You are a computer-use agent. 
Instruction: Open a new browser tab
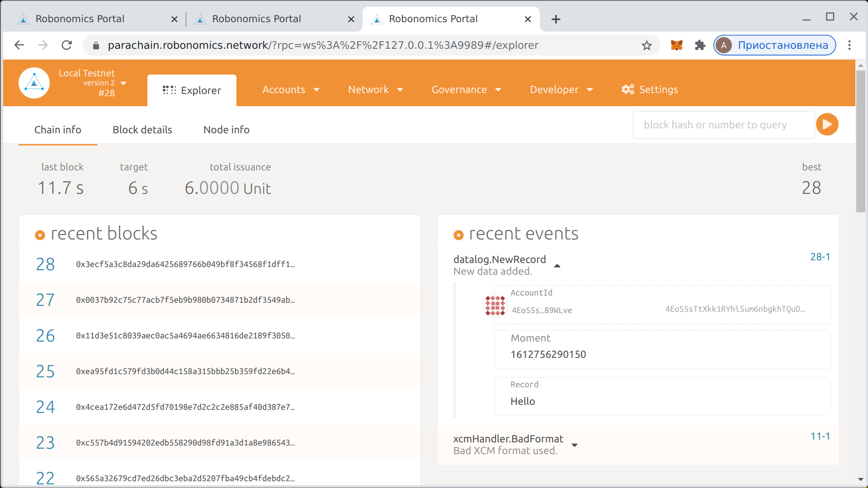[x=556, y=19]
